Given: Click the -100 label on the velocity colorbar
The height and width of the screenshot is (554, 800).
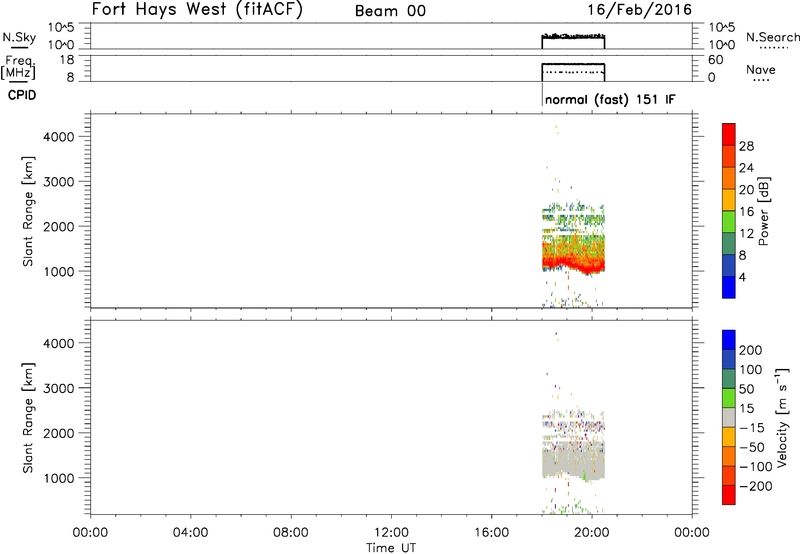Looking at the screenshot, I should [755, 467].
